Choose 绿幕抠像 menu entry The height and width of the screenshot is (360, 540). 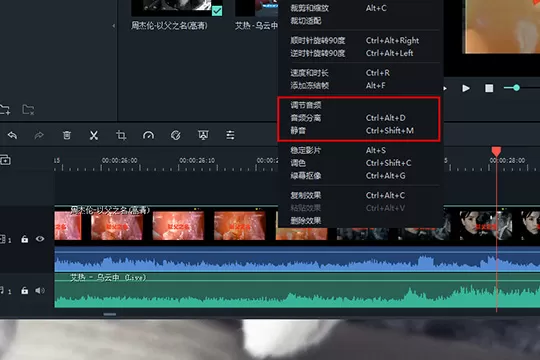point(306,176)
